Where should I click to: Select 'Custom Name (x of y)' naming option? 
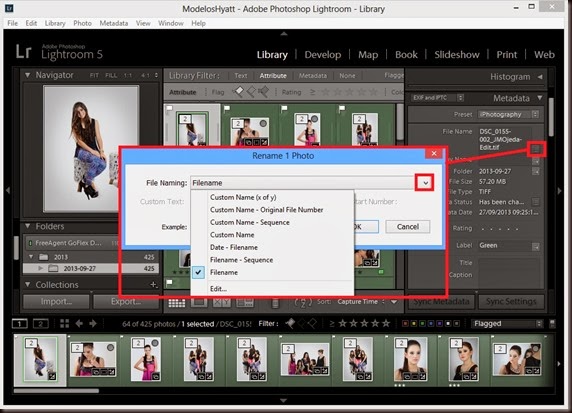click(x=243, y=197)
